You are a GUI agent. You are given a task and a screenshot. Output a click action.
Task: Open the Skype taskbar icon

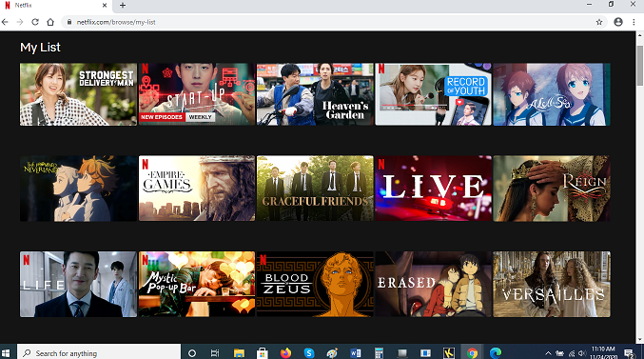[x=309, y=353]
